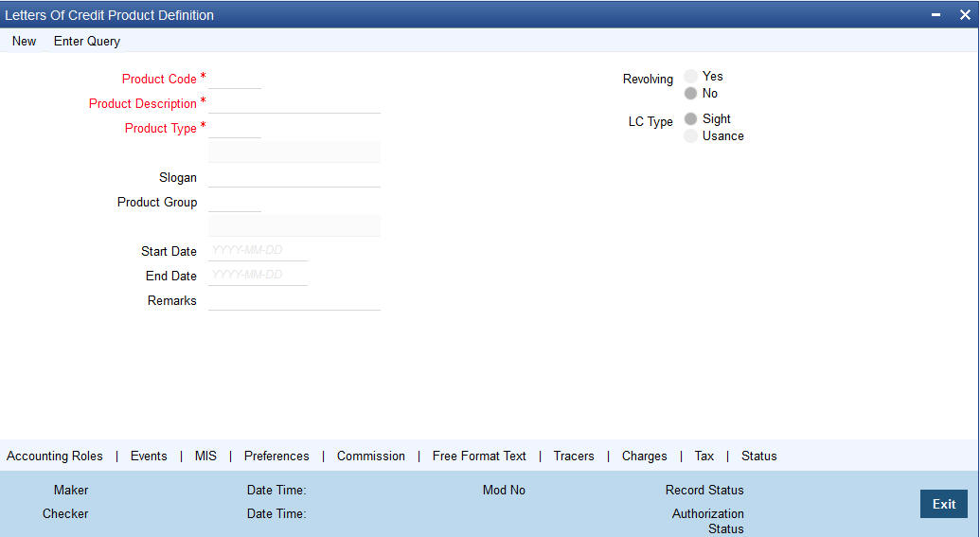Focus the Product Code input field

tap(235, 80)
